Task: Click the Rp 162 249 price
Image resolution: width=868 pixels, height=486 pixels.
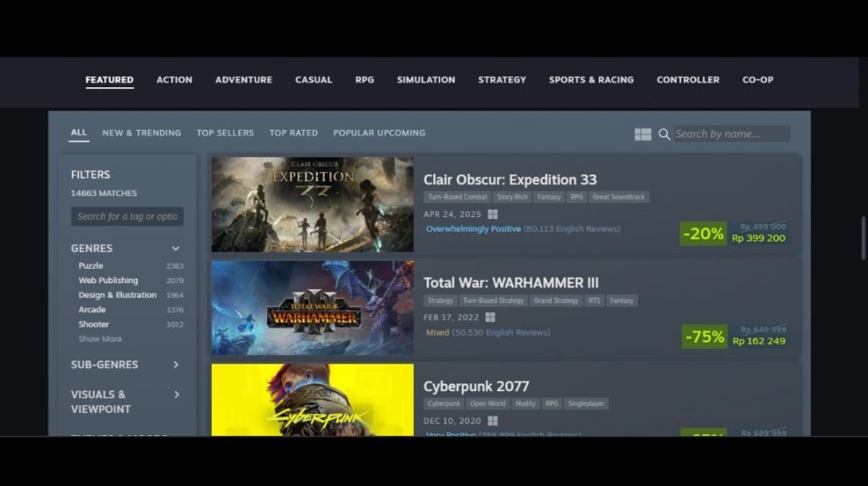Action: point(759,341)
